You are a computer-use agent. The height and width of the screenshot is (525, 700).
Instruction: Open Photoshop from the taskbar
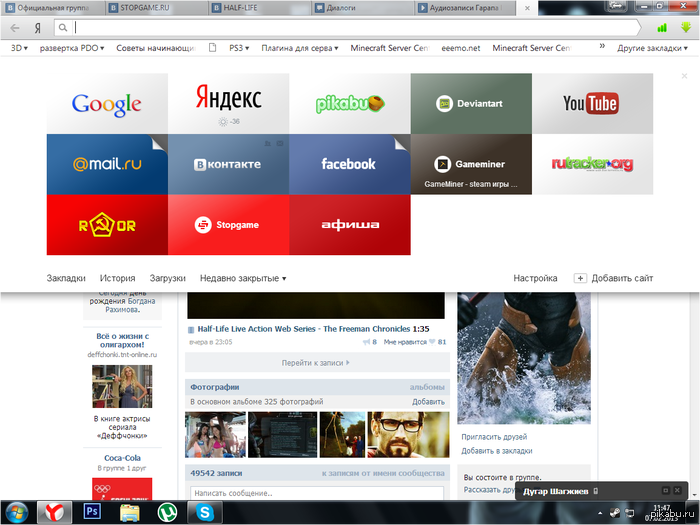92,512
